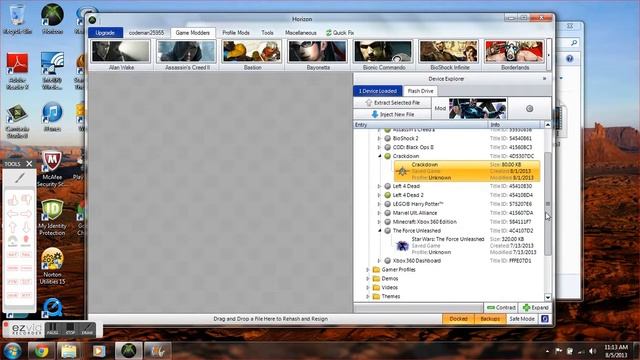The height and width of the screenshot is (360, 640).
Task: Collapse The Force Unleashed entry
Action: [379, 231]
